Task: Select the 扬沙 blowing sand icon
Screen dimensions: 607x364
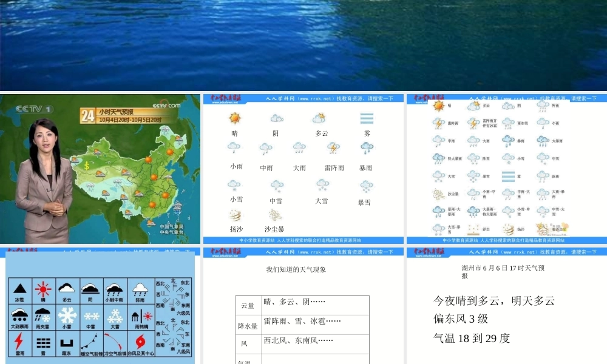Action: (x=235, y=215)
